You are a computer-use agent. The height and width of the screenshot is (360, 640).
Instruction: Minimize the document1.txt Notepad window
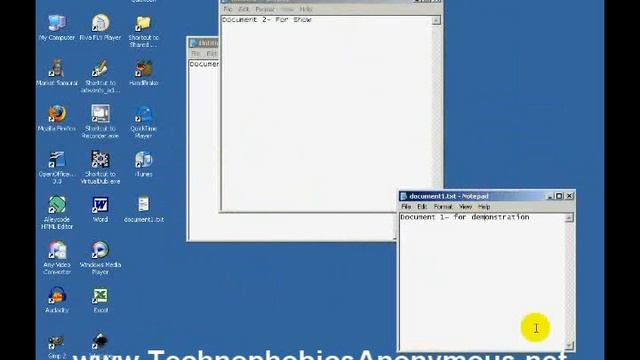549,196
